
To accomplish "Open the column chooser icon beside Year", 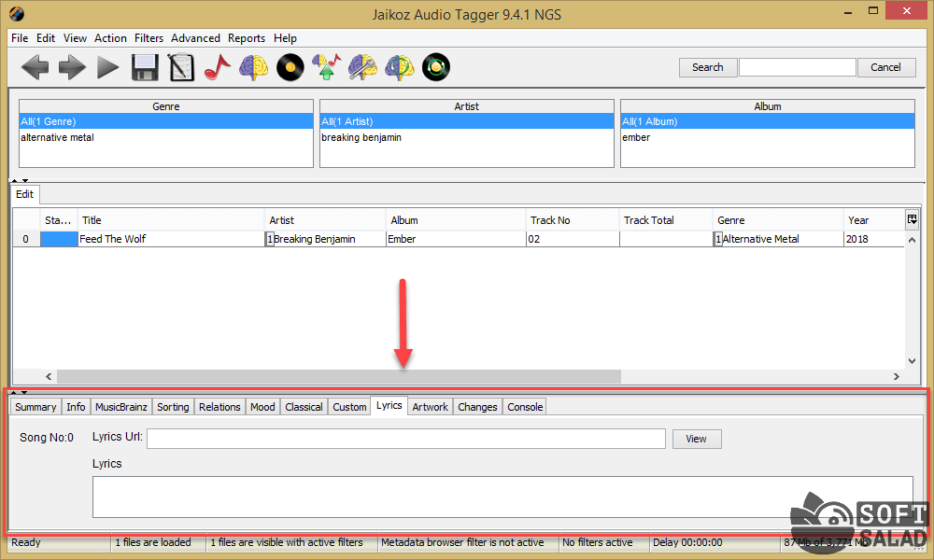I will (x=912, y=219).
